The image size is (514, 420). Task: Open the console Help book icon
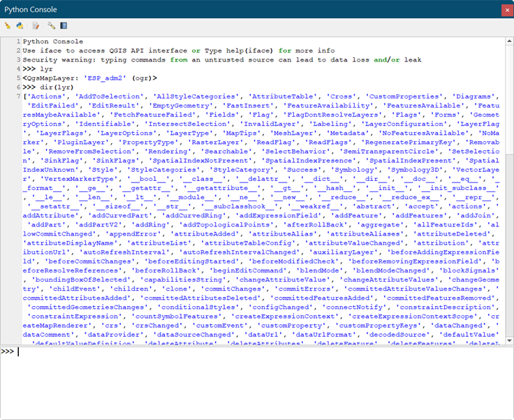(x=64, y=26)
